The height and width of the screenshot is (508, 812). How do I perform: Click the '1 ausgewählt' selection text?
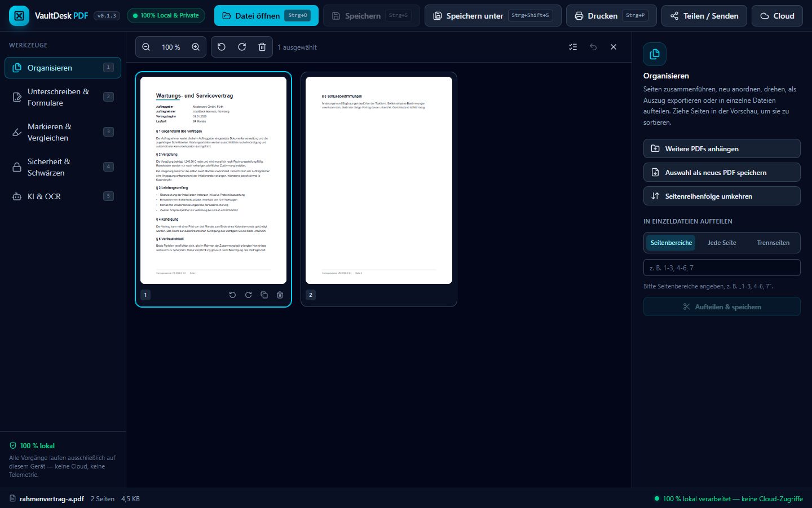point(297,47)
